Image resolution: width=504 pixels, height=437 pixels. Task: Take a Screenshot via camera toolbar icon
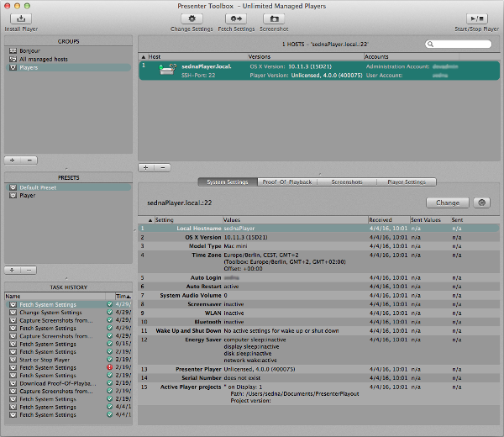pos(274,18)
